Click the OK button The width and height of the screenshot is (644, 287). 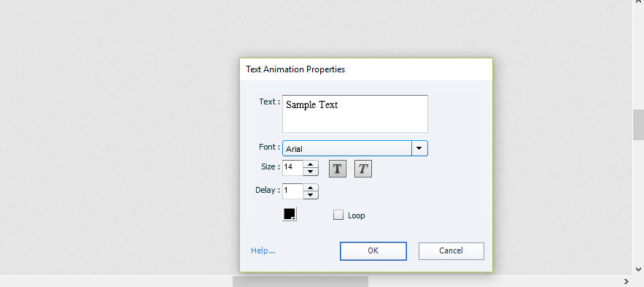[373, 250]
